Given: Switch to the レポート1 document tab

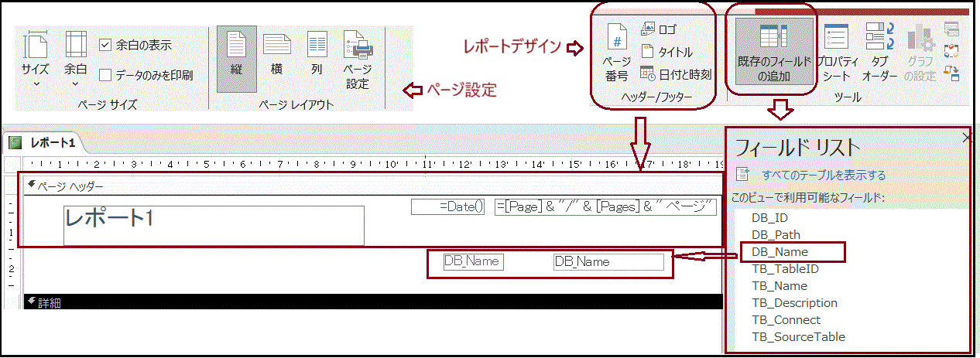Looking at the screenshot, I should click(x=43, y=143).
